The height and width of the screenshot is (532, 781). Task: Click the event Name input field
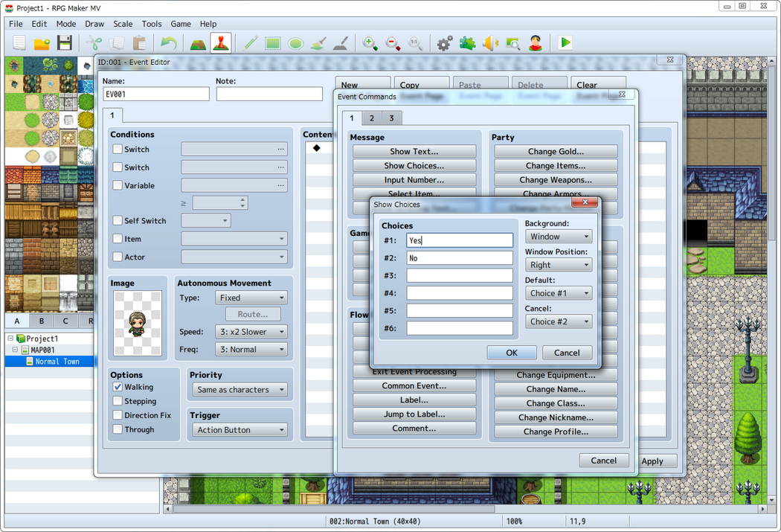pyautogui.click(x=156, y=94)
